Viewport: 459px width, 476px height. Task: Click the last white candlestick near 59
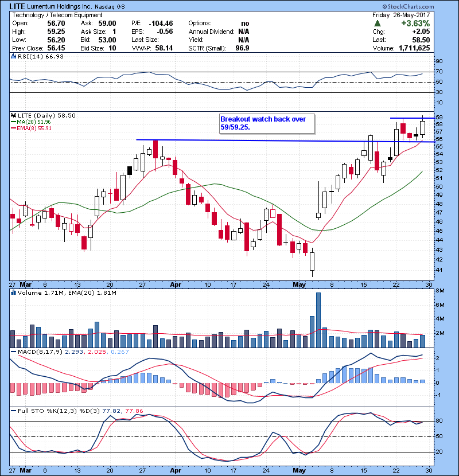click(x=422, y=128)
